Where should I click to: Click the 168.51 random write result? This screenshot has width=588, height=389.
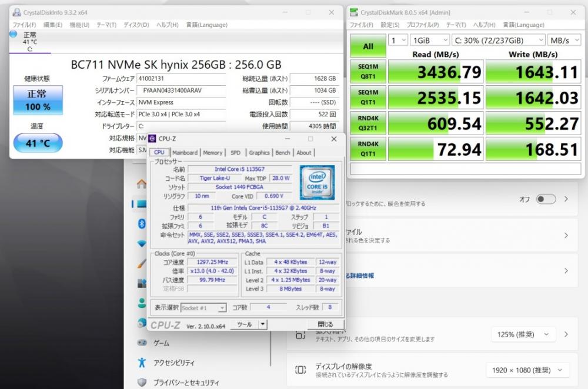click(533, 149)
